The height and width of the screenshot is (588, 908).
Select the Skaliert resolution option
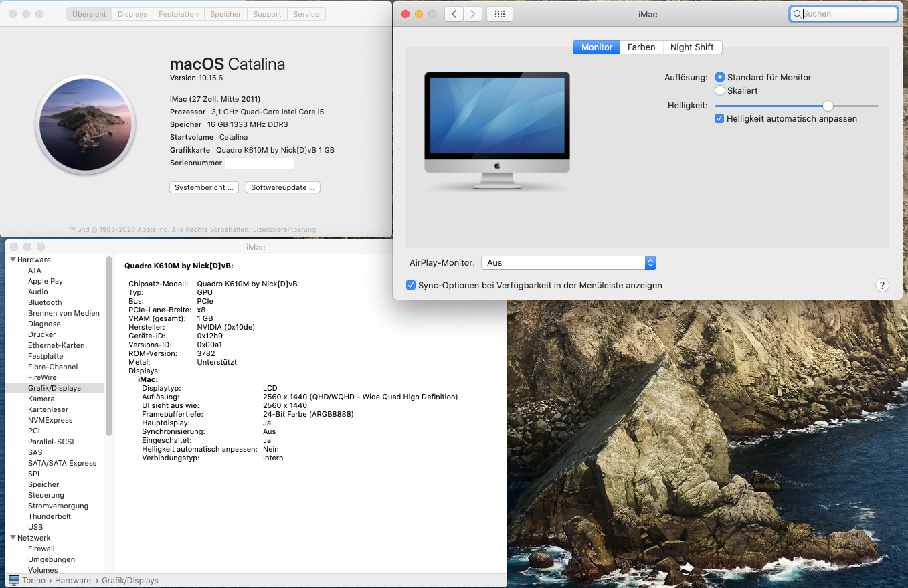[x=720, y=90]
